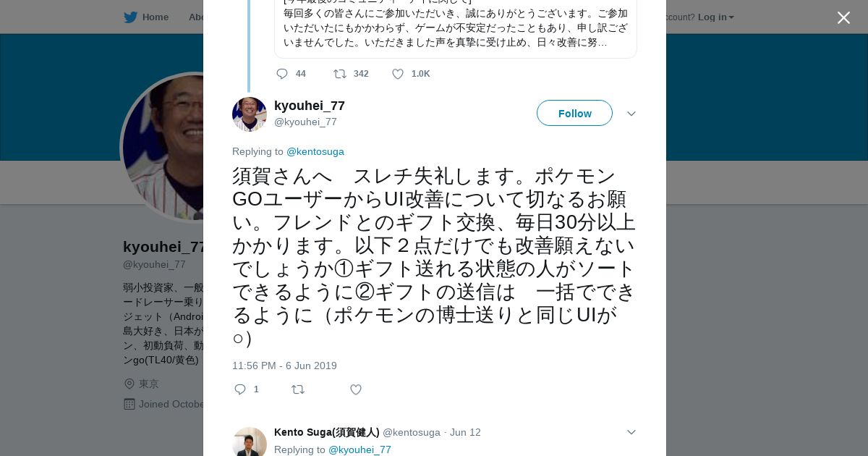Reply to kyouhei_77's tweet
Image resolution: width=868 pixels, height=456 pixels.
(x=241, y=389)
